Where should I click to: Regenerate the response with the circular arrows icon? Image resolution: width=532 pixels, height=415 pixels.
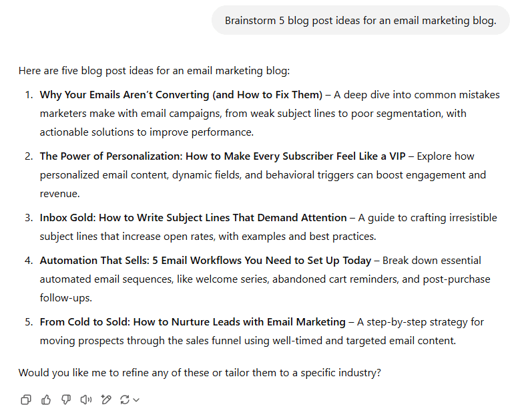(x=124, y=400)
